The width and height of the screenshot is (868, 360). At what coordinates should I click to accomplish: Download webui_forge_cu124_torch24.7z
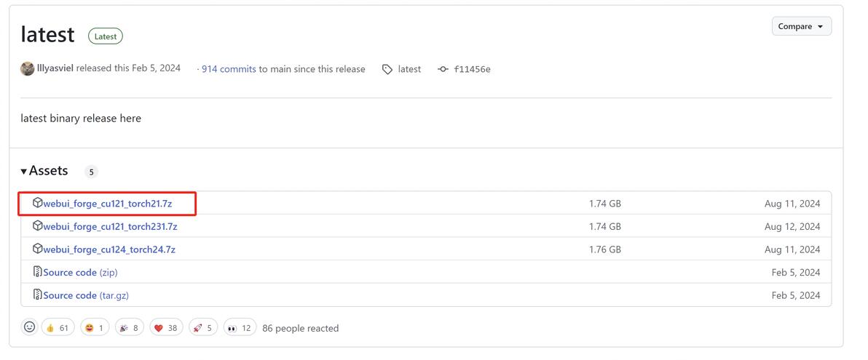[x=109, y=249]
